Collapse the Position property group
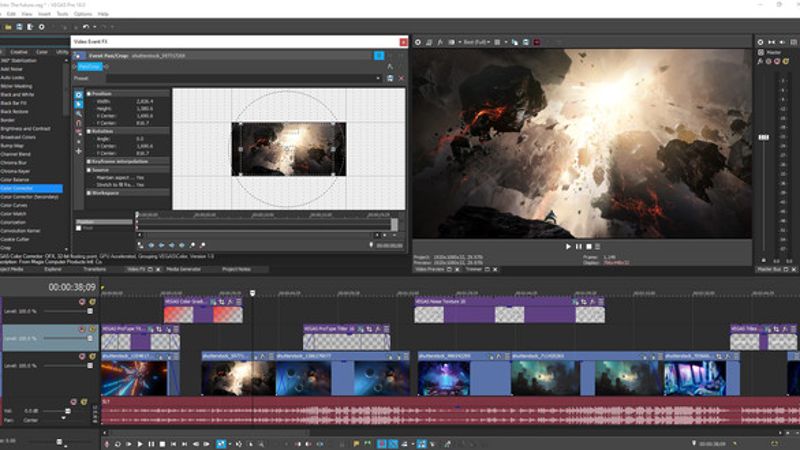 [89, 94]
